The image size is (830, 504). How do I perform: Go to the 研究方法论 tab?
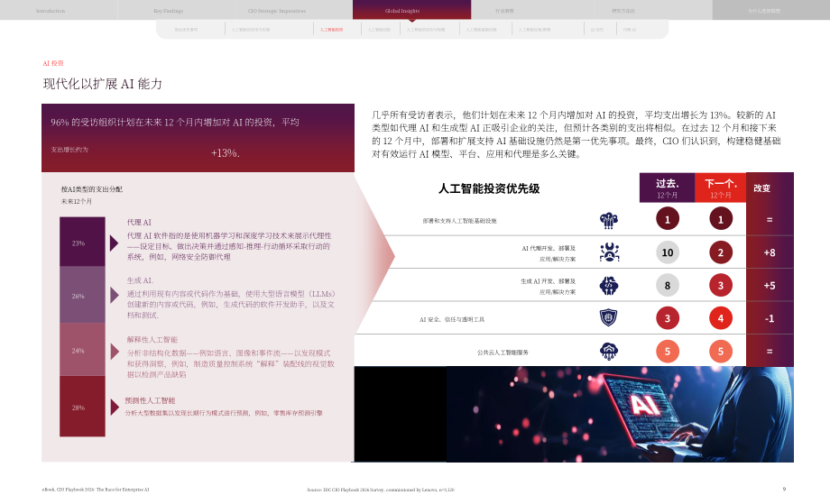(x=623, y=11)
